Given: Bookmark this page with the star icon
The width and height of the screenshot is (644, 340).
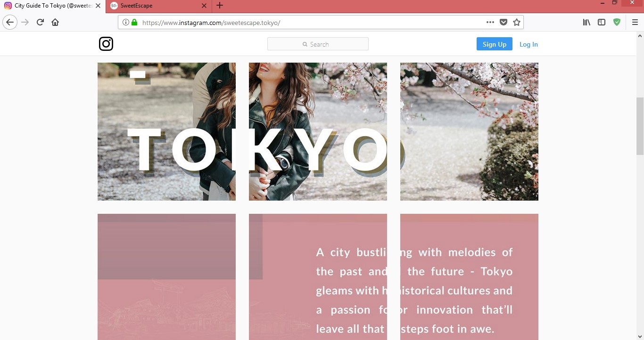Looking at the screenshot, I should pos(517,22).
